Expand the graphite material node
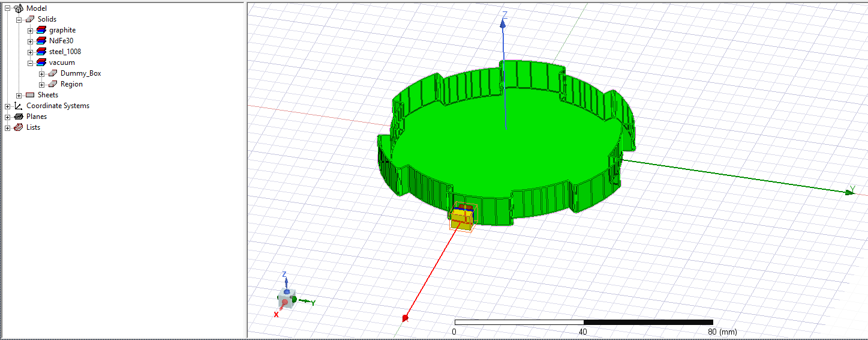The width and height of the screenshot is (868, 340). click(30, 30)
